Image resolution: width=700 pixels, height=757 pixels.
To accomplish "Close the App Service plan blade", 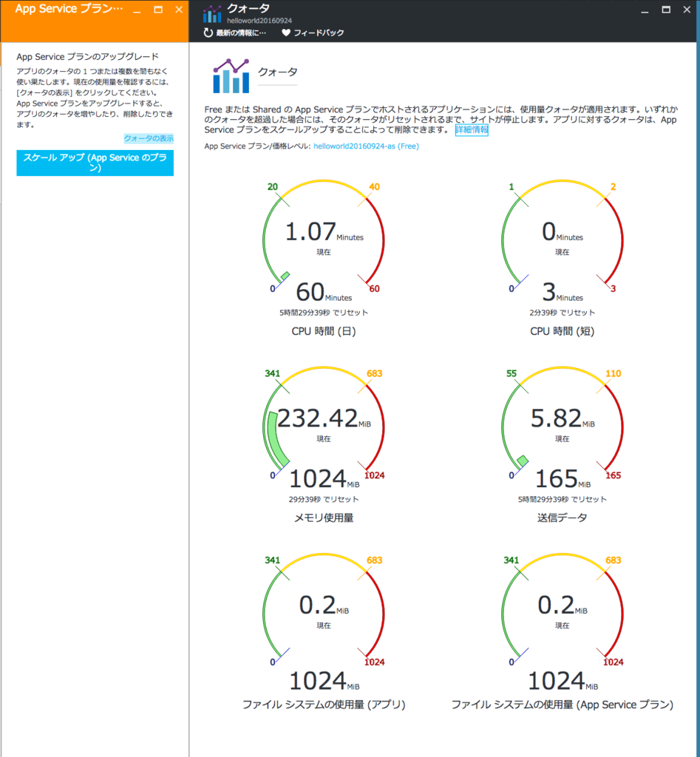I will [179, 10].
